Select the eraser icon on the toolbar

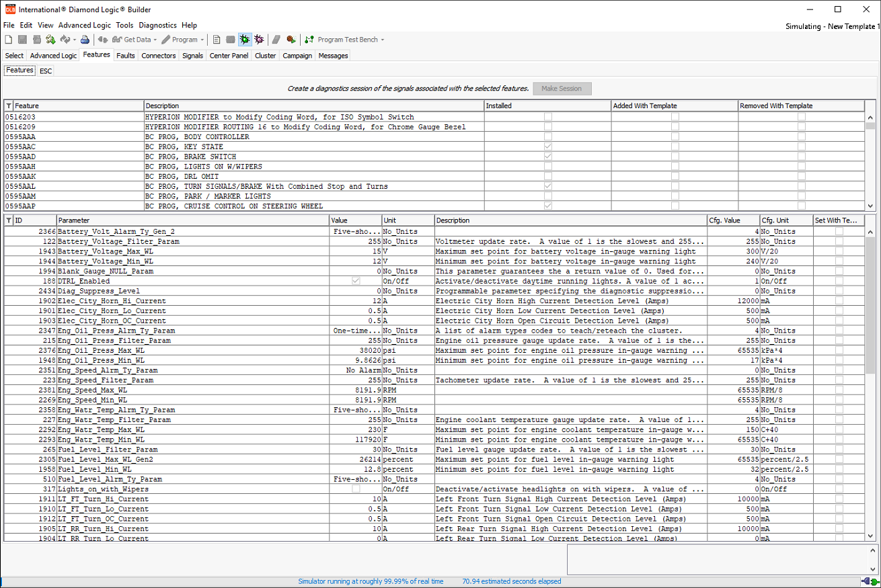tap(276, 39)
